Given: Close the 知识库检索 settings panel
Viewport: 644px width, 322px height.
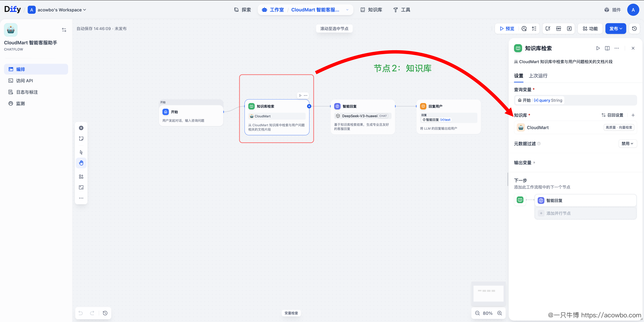Looking at the screenshot, I should pyautogui.click(x=633, y=48).
